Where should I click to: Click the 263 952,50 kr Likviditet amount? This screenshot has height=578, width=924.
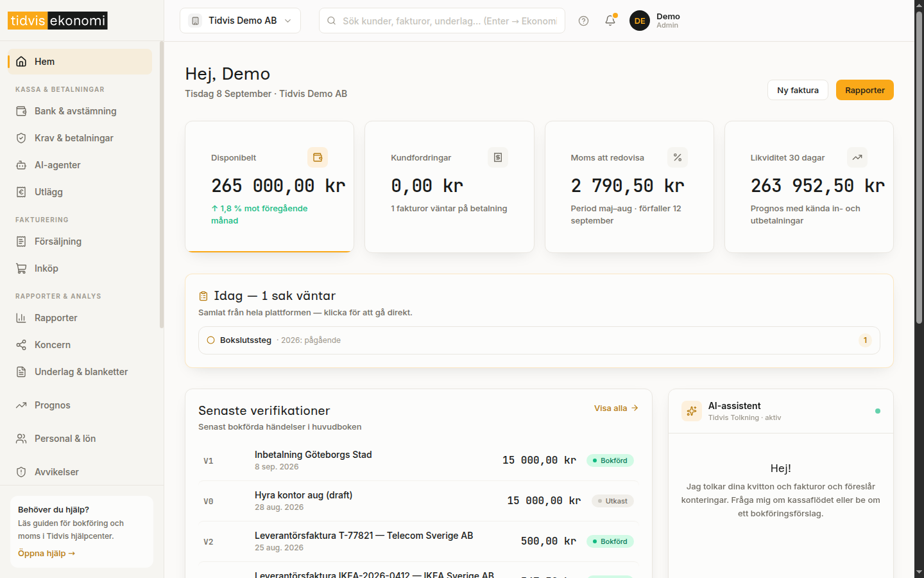coord(818,186)
